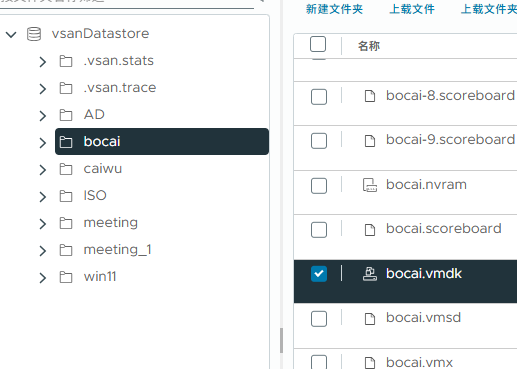Select the ISO tree label
Image resolution: width=517 pixels, height=369 pixels.
95,196
